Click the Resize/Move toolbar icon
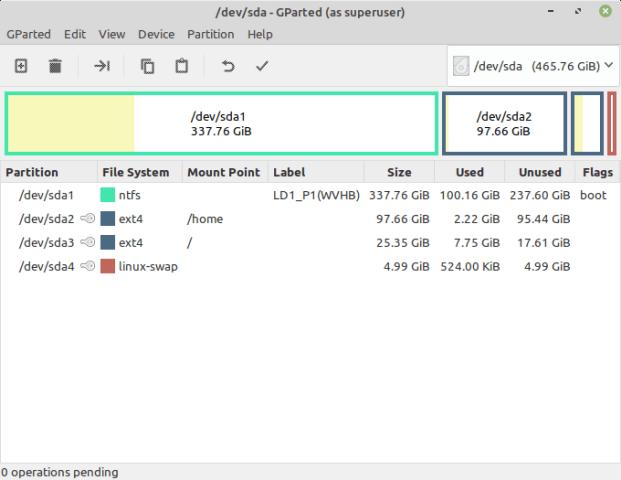 pyautogui.click(x=102, y=66)
